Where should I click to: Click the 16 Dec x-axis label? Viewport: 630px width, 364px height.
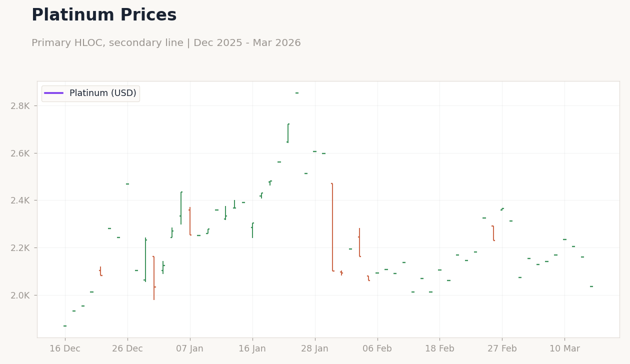pyautogui.click(x=65, y=349)
